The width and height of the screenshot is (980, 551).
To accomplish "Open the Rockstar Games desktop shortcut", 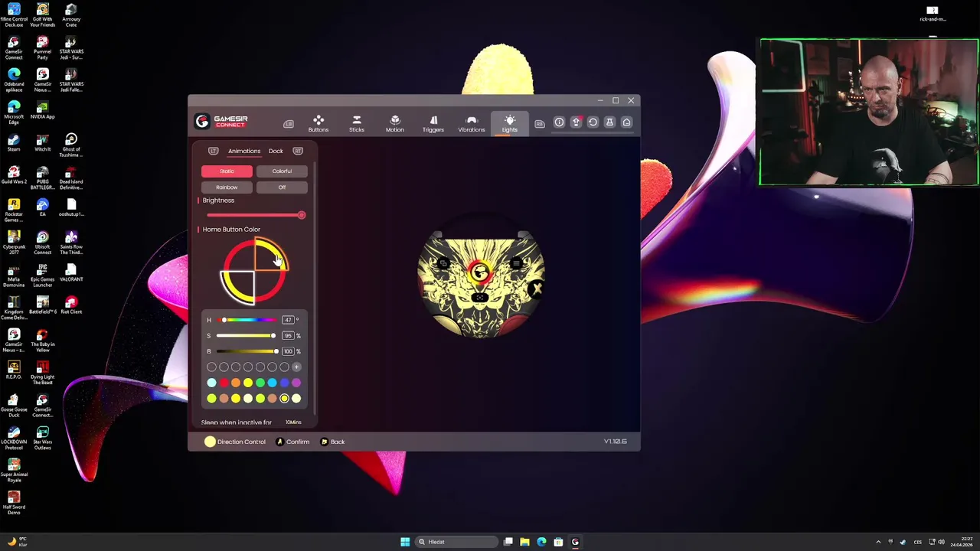I will pyautogui.click(x=14, y=210).
